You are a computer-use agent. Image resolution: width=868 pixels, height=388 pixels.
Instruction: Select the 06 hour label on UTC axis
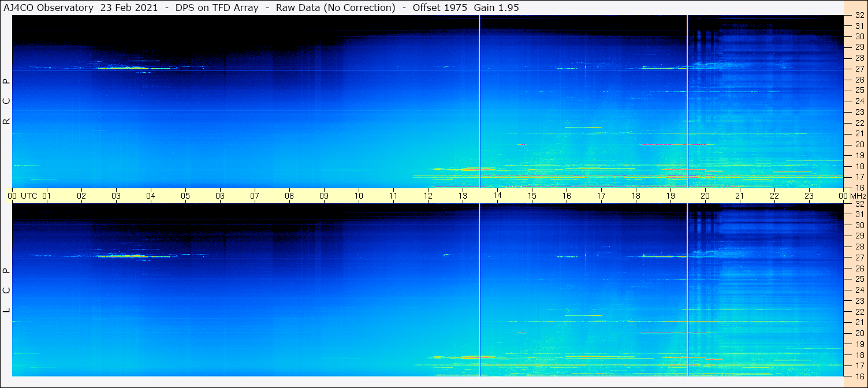(x=220, y=196)
